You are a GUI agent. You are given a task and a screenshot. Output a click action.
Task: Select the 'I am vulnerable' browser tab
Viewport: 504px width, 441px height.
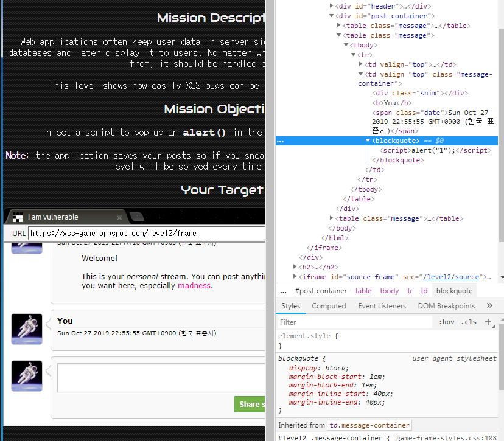tap(66, 217)
